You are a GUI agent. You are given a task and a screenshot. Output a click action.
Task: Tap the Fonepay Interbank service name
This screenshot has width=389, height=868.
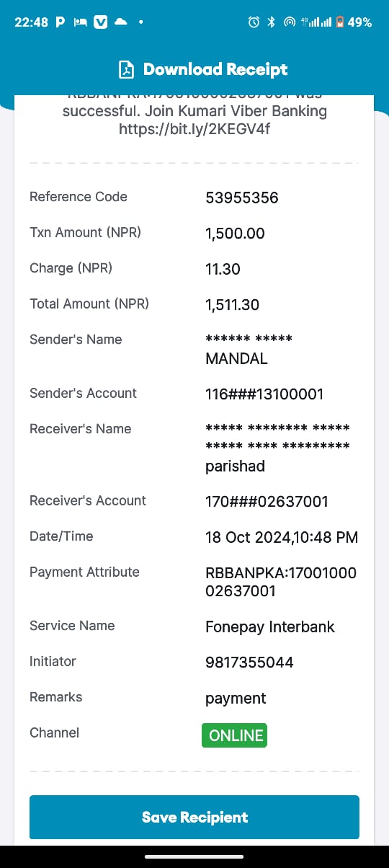[270, 626]
